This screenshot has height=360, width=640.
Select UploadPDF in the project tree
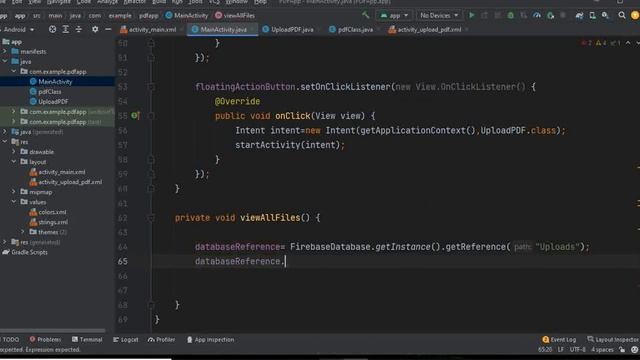[53, 102]
